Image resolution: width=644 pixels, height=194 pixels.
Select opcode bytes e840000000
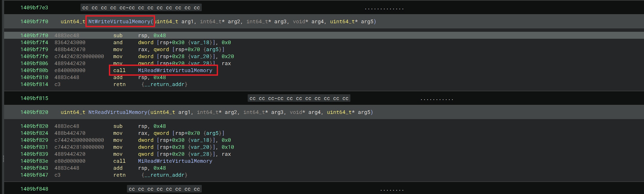(x=70, y=70)
